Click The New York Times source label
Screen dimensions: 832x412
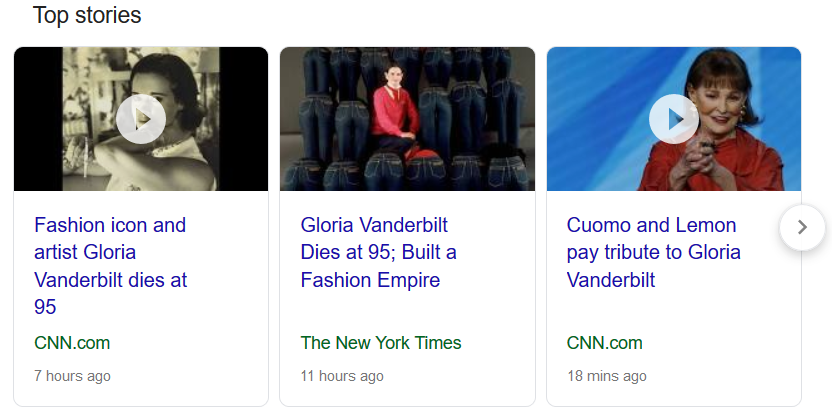(x=381, y=343)
